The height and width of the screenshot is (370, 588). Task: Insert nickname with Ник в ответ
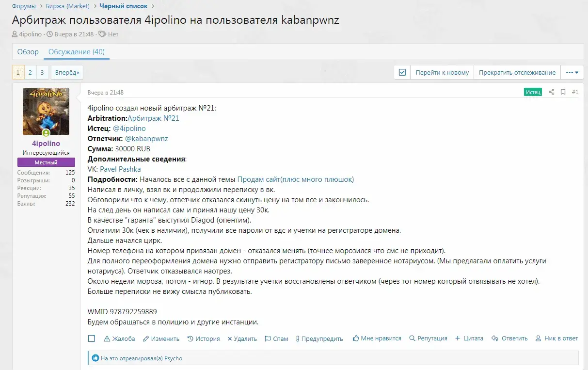[556, 338]
